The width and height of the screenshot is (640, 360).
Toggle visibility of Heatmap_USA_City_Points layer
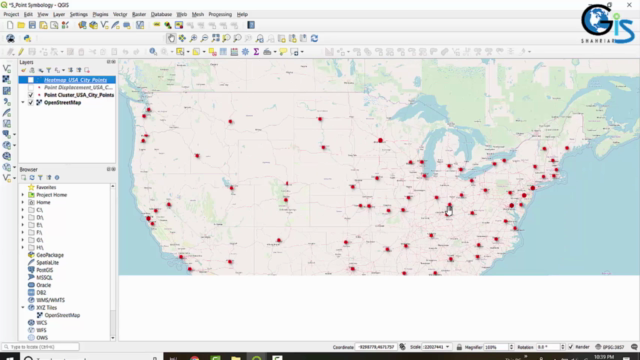click(31, 80)
